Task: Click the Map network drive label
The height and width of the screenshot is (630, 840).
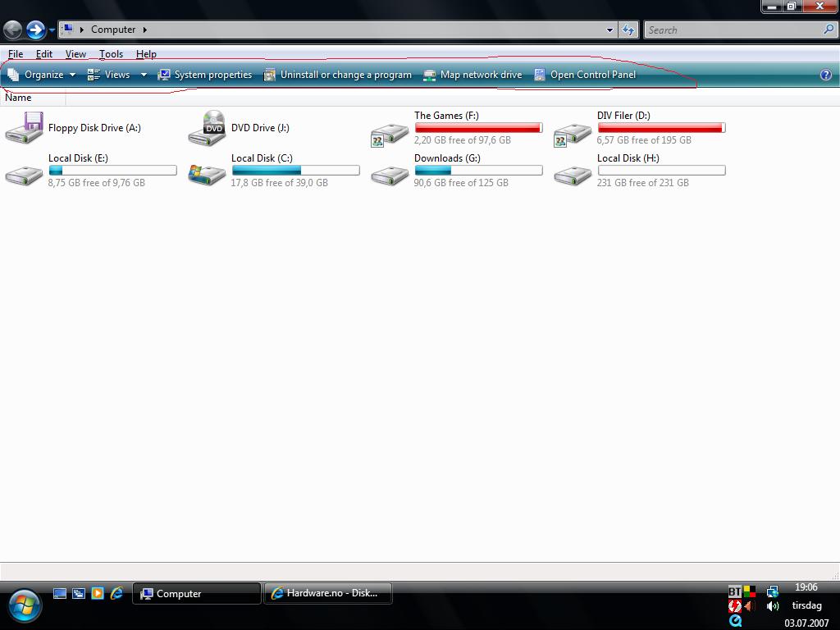Action: (x=481, y=75)
